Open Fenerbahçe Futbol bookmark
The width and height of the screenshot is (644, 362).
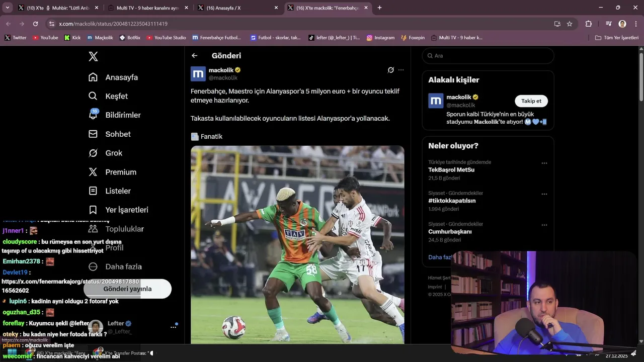coord(217,38)
